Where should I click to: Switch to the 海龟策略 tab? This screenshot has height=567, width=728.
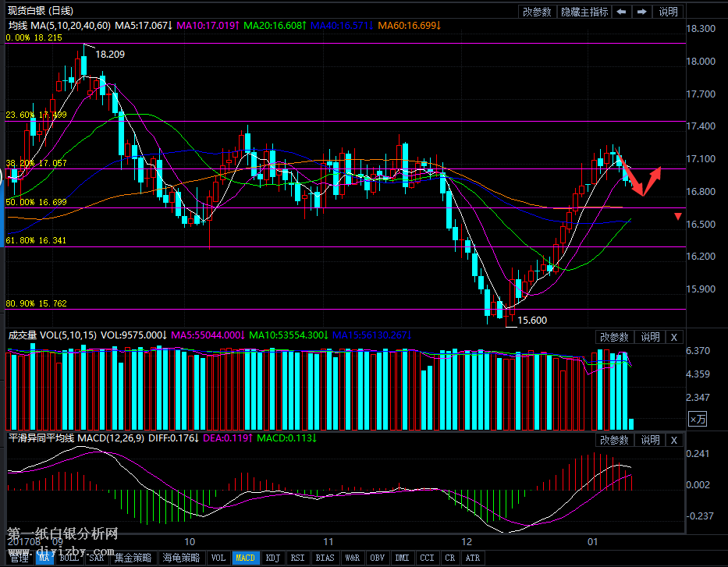click(182, 558)
